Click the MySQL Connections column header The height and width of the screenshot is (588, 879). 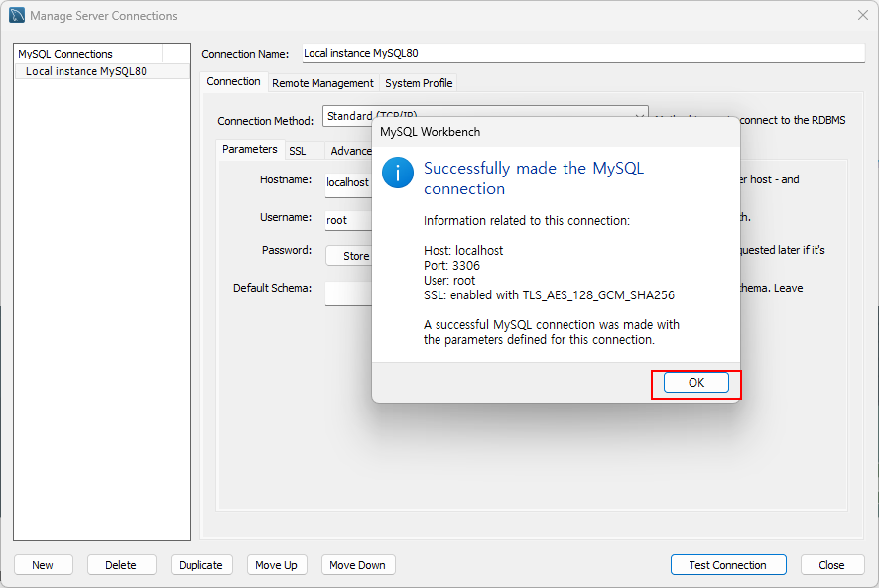tap(88, 54)
